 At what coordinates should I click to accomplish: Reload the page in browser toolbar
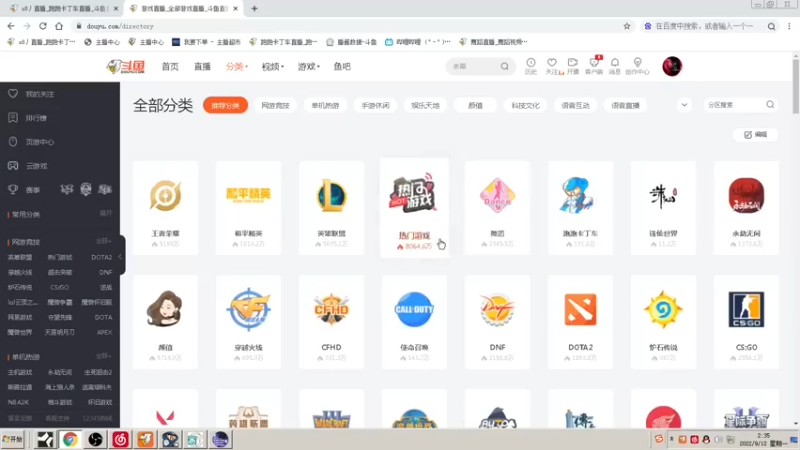click(x=43, y=26)
